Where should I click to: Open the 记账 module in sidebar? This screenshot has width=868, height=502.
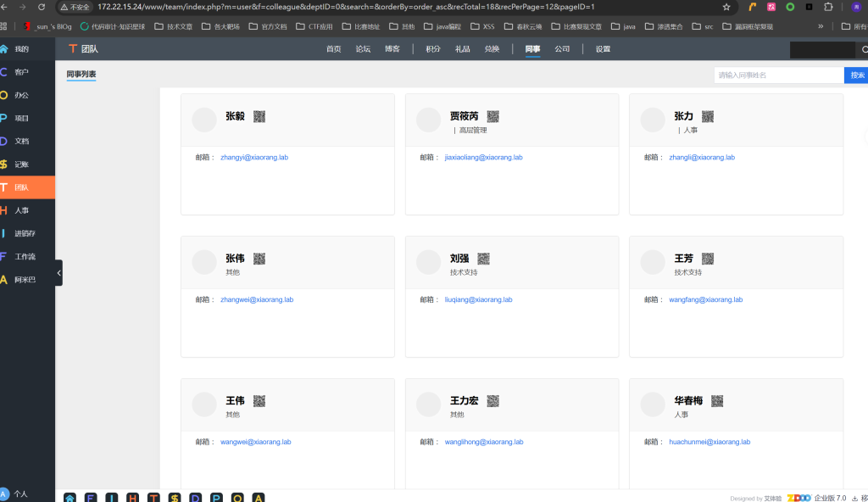[x=21, y=165]
